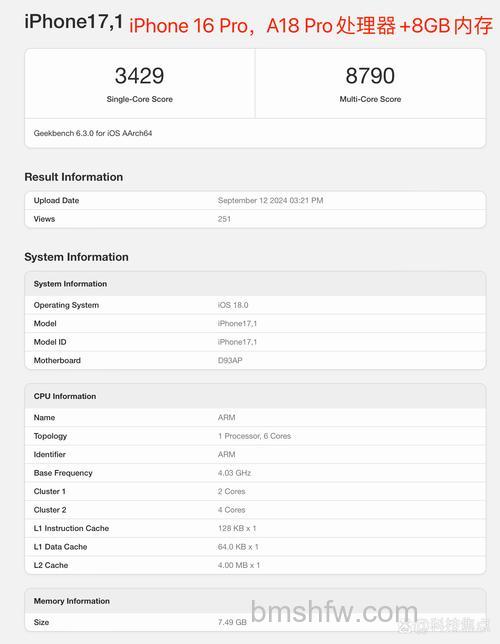Select the 64.0 KB x 1 value

pyautogui.click(x=238, y=547)
